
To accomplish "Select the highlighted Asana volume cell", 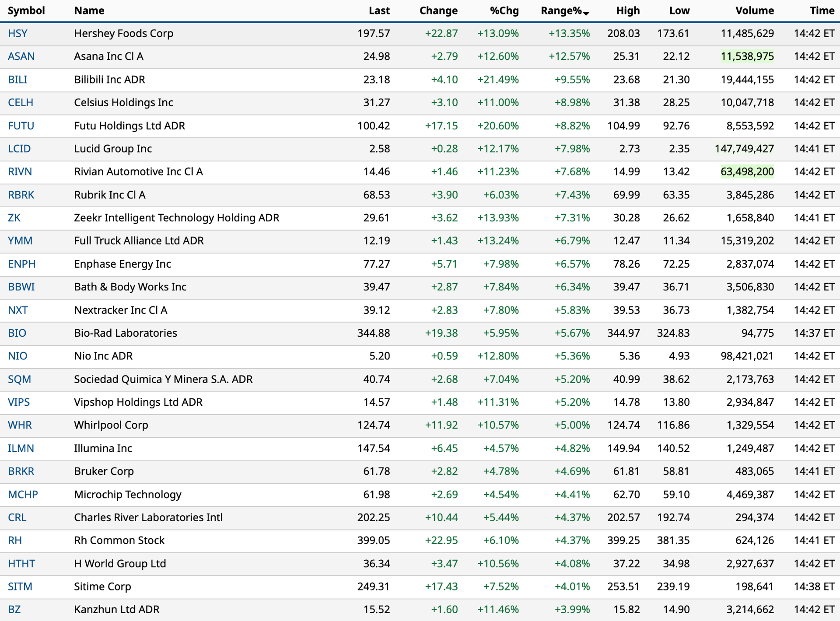I will (747, 56).
